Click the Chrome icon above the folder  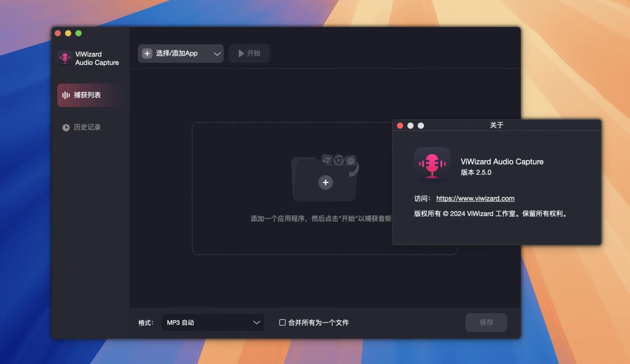pyautogui.click(x=338, y=160)
